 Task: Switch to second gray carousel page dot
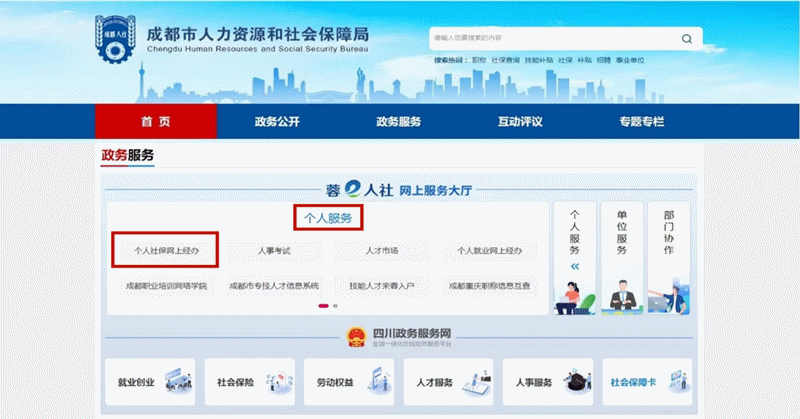click(x=335, y=306)
